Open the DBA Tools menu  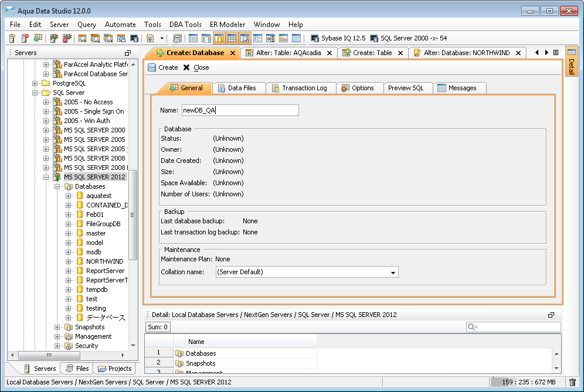185,25
